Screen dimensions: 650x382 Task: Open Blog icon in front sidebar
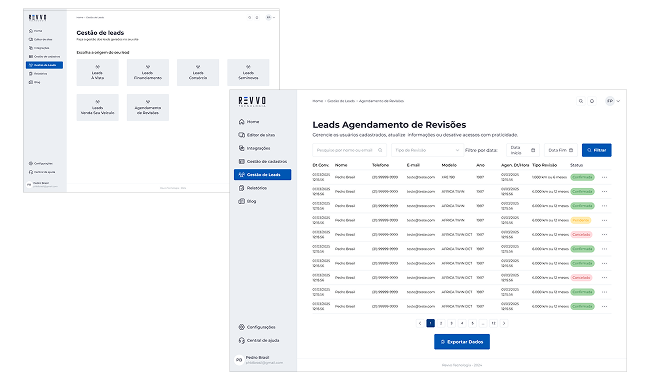(242, 201)
